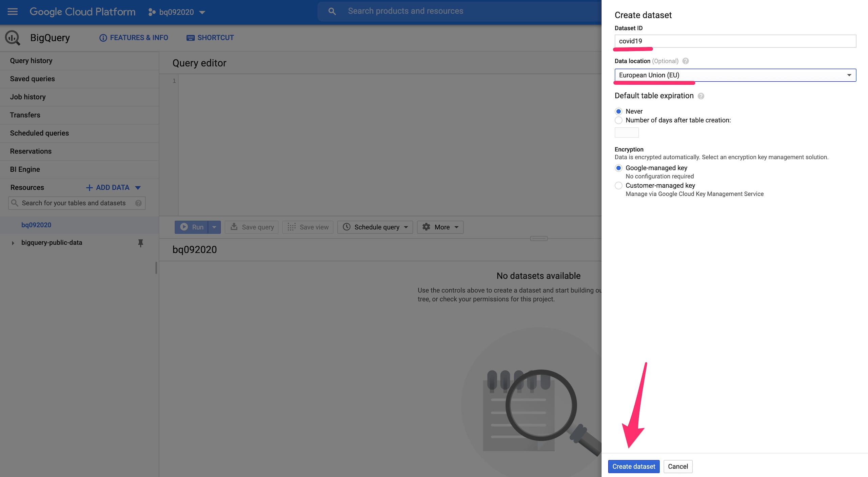868x477 pixels.
Task: Select Number of days after table creation
Action: click(618, 120)
